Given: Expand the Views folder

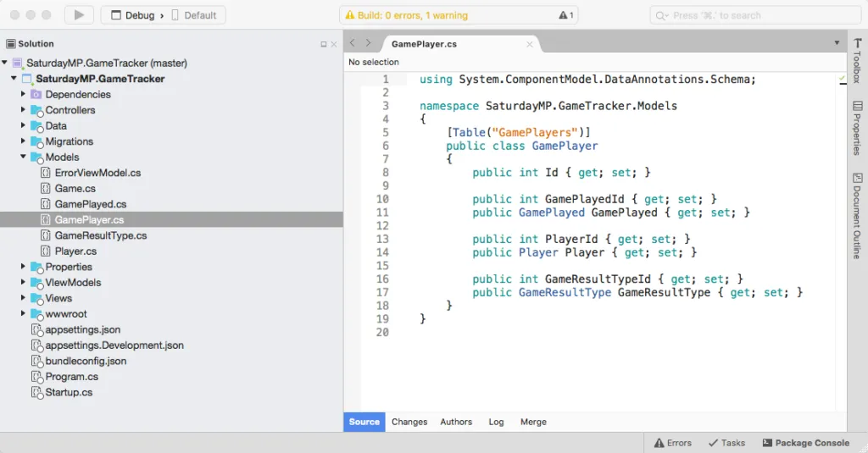Looking at the screenshot, I should pyautogui.click(x=23, y=297).
